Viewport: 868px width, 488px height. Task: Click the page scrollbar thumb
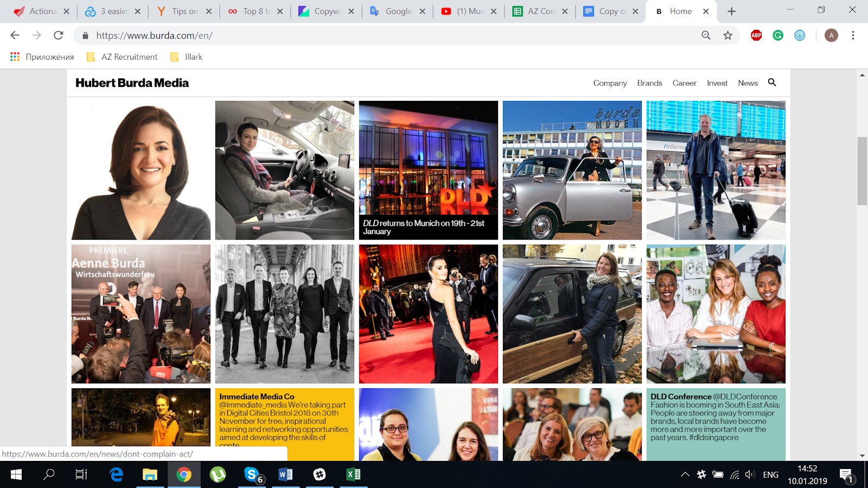[x=862, y=171]
